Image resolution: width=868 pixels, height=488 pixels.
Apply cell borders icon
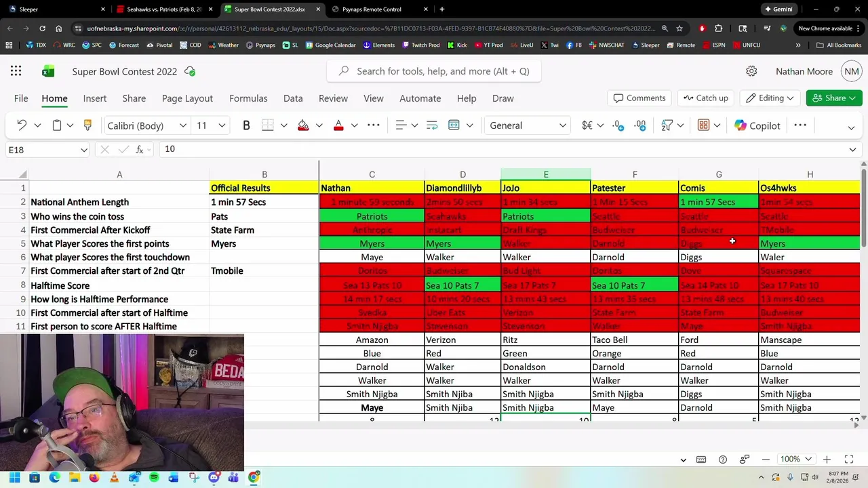pos(268,125)
